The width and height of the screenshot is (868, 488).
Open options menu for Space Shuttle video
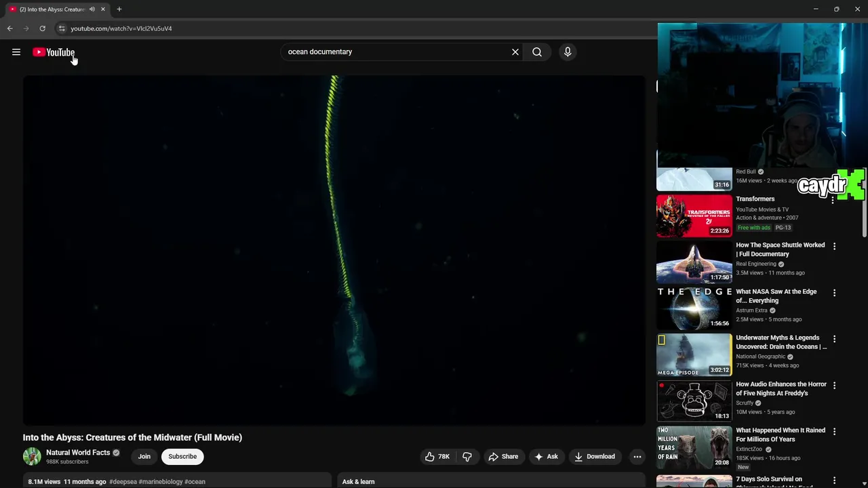pos(834,246)
